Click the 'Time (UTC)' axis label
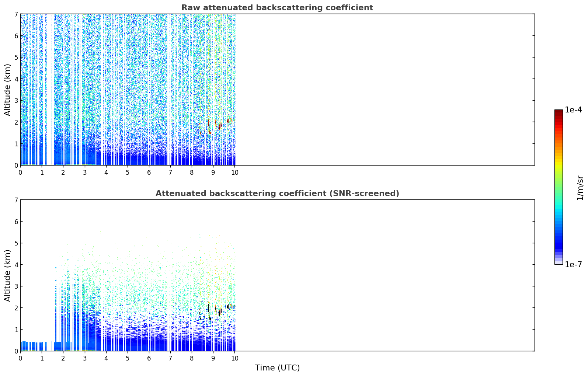Image resolution: width=588 pixels, height=376 pixels. [x=277, y=368]
